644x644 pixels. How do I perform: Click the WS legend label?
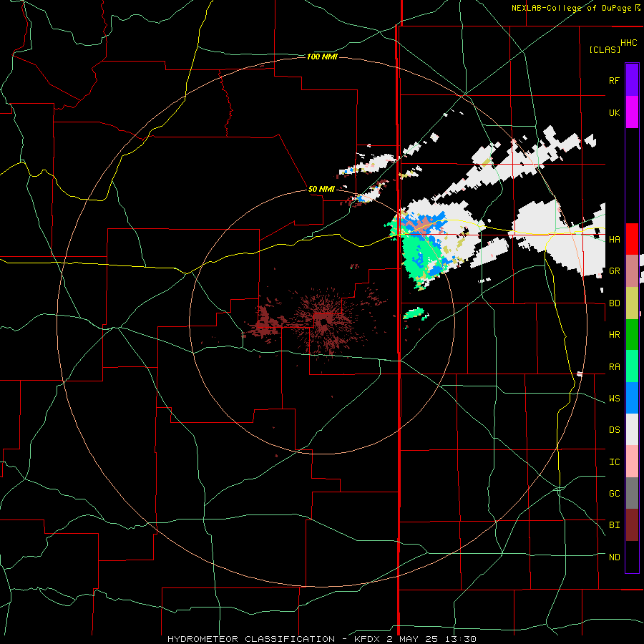[x=614, y=399]
